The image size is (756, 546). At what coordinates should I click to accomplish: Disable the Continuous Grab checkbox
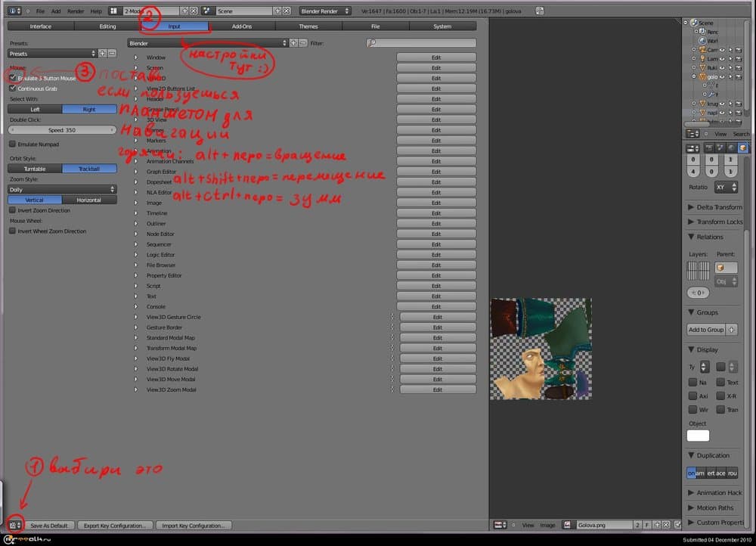(x=12, y=88)
